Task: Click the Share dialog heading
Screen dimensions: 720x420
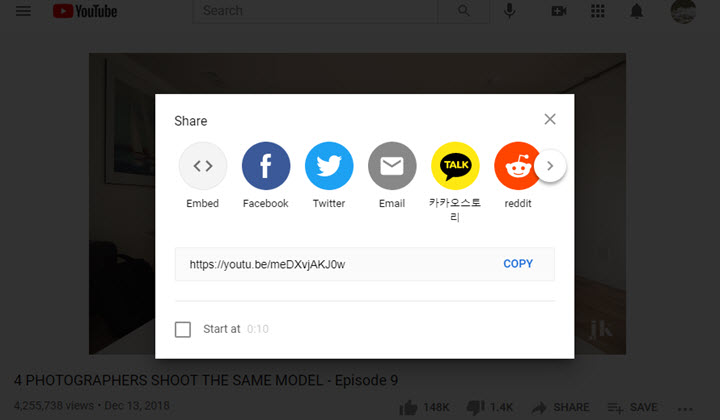Action: tap(191, 121)
